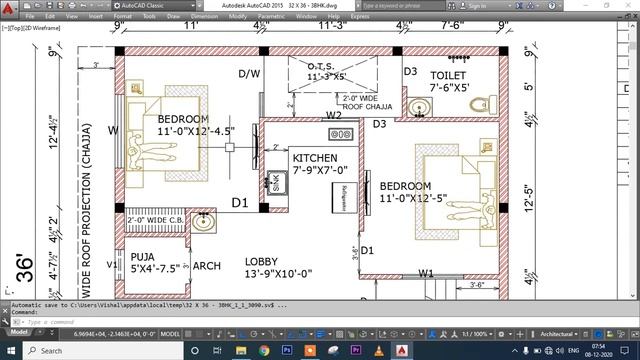Open the Format menu
The width and height of the screenshot is (640, 360).
coord(122,16)
